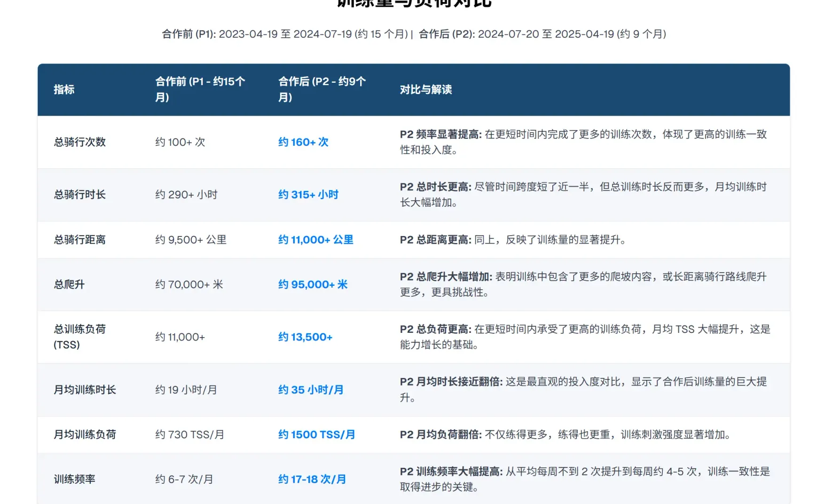
Task: Click the '合作后 (P2 - 约9个月)' column header
Action: (322, 89)
